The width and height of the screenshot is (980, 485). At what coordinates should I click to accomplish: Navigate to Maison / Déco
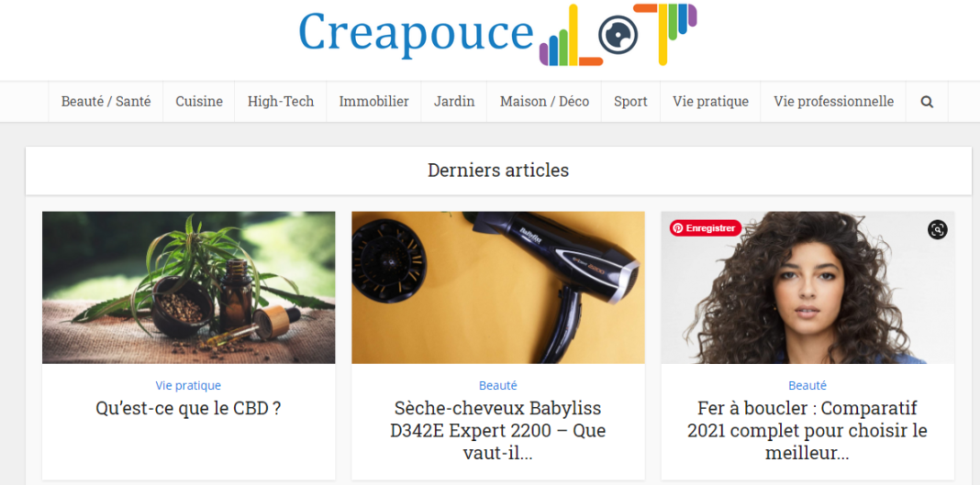pyautogui.click(x=544, y=102)
